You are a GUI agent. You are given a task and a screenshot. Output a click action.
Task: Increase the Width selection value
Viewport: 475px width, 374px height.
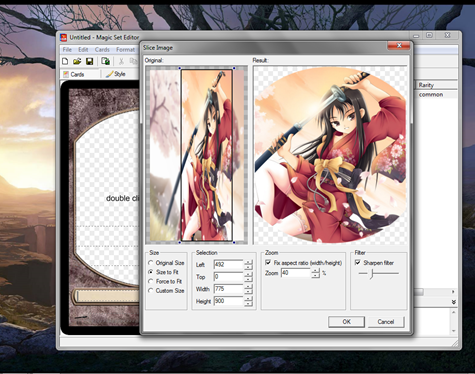248,287
